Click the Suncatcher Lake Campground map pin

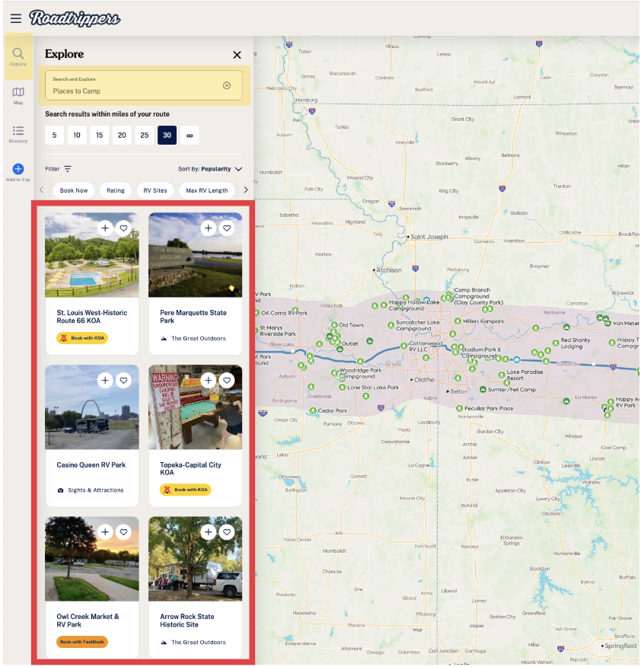click(x=391, y=325)
